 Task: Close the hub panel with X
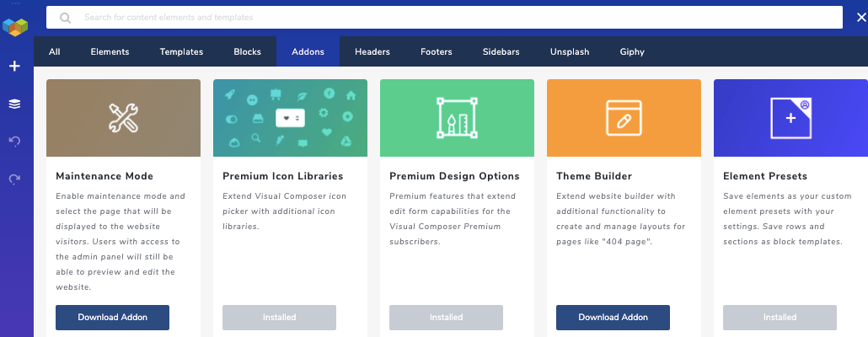point(860,19)
